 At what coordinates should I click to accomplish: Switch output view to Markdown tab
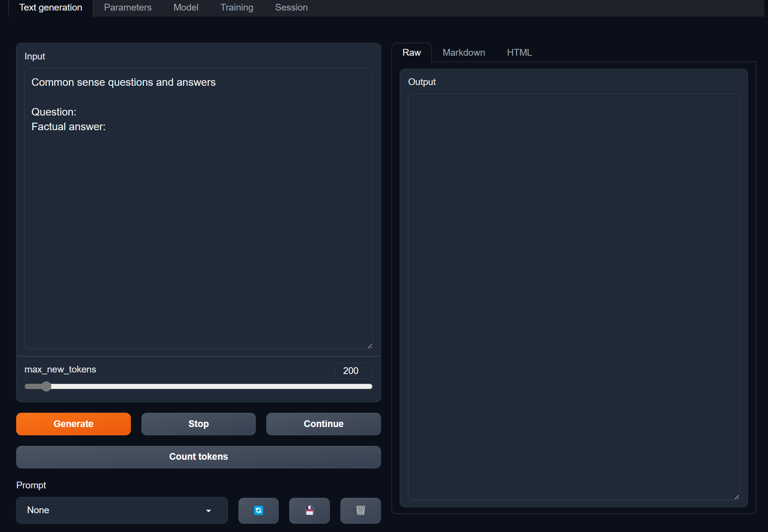coord(463,52)
